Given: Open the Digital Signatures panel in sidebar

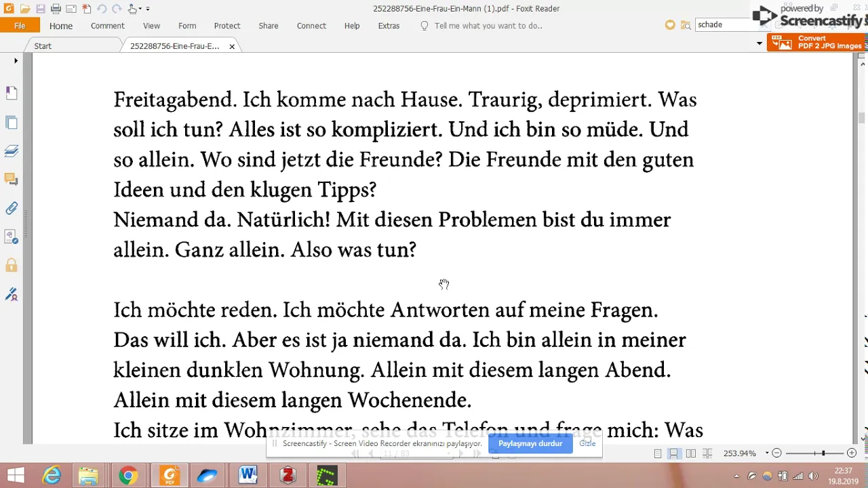Looking at the screenshot, I should (11, 237).
